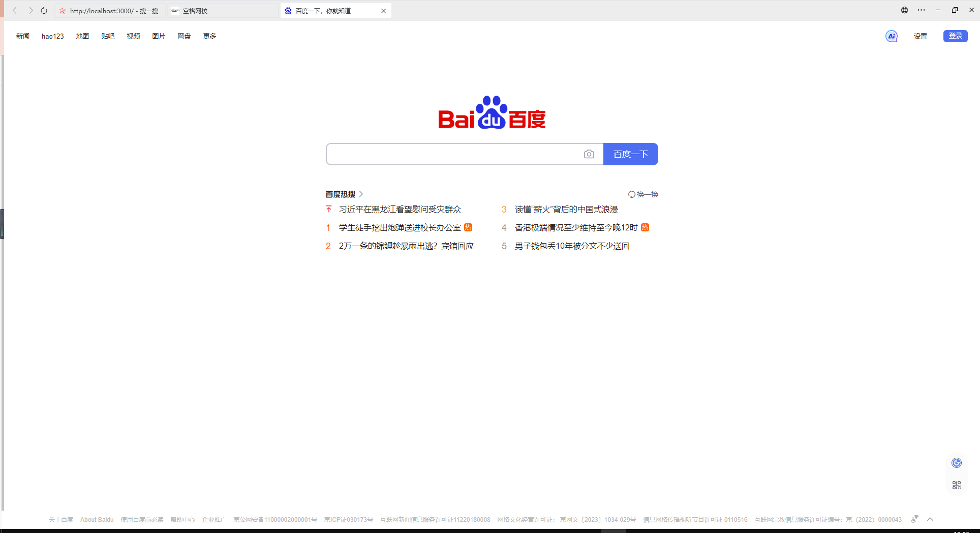
Task: Open the floating assistant icon at right
Action: point(957,463)
